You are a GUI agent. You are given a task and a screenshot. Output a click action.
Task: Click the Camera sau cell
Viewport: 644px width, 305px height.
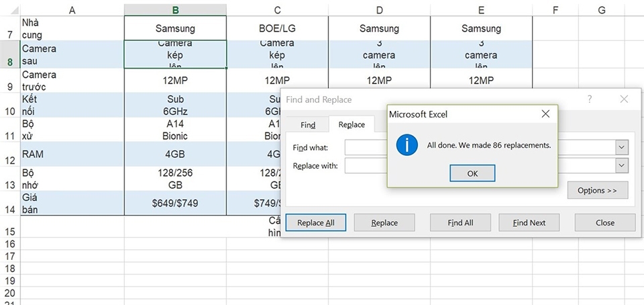click(72, 54)
